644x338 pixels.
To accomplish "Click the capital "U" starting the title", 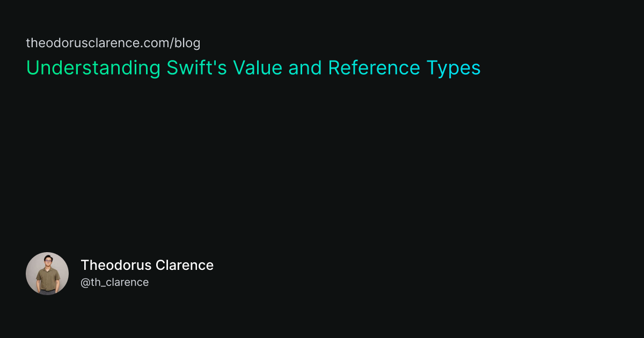I will pos(32,68).
